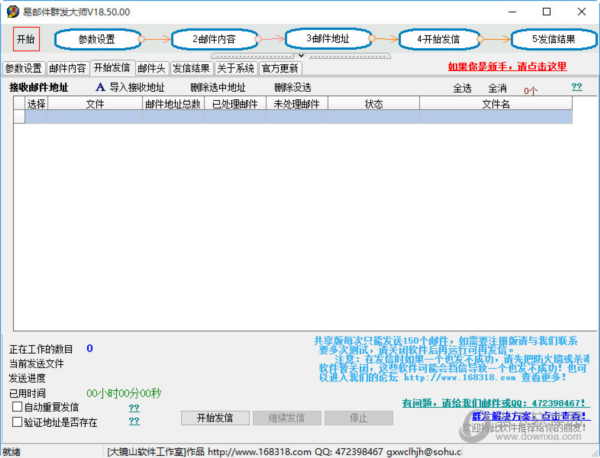This screenshot has height=458, width=600.
Task: Open the 4开始发信 workflow step
Action: click(439, 39)
